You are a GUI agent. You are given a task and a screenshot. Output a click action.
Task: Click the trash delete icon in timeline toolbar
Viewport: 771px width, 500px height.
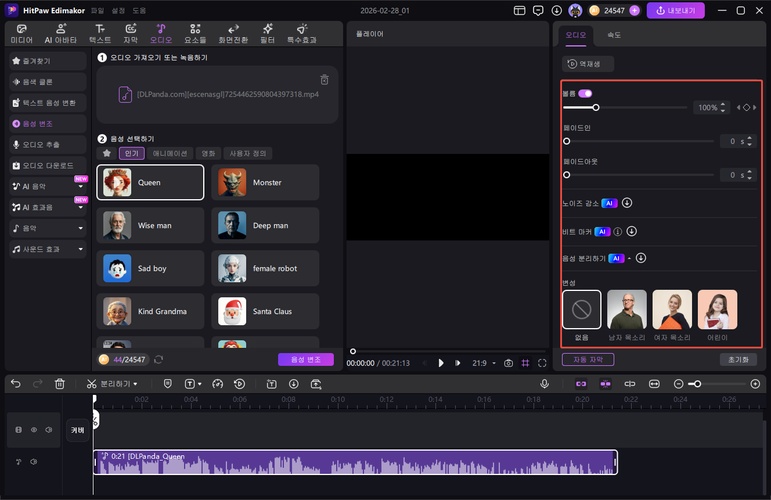(60, 384)
